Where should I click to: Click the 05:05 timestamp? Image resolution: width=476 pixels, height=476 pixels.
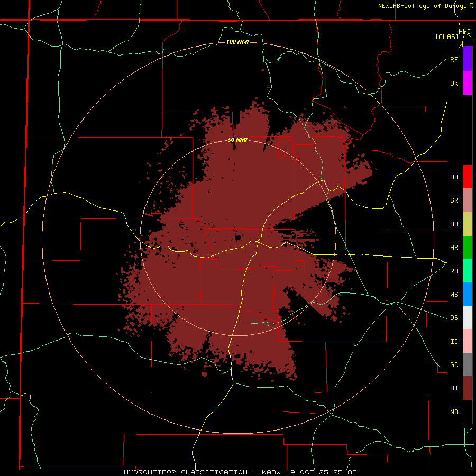(x=345, y=472)
